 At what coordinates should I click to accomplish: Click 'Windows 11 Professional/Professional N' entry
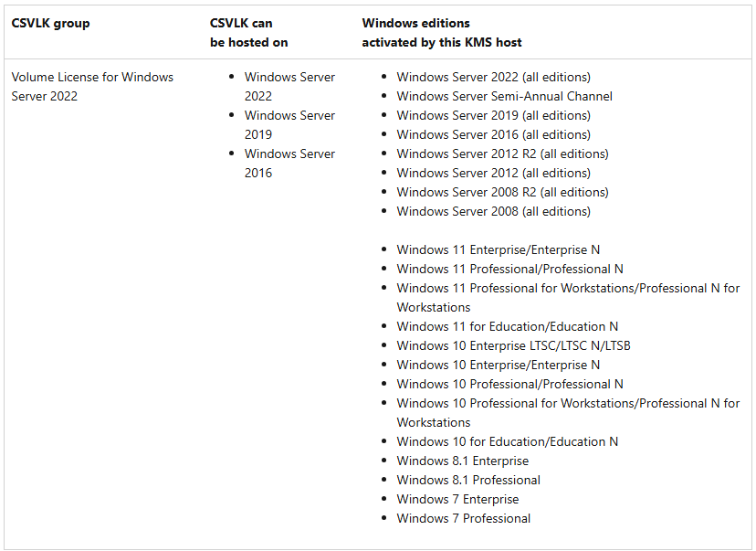coord(509,269)
